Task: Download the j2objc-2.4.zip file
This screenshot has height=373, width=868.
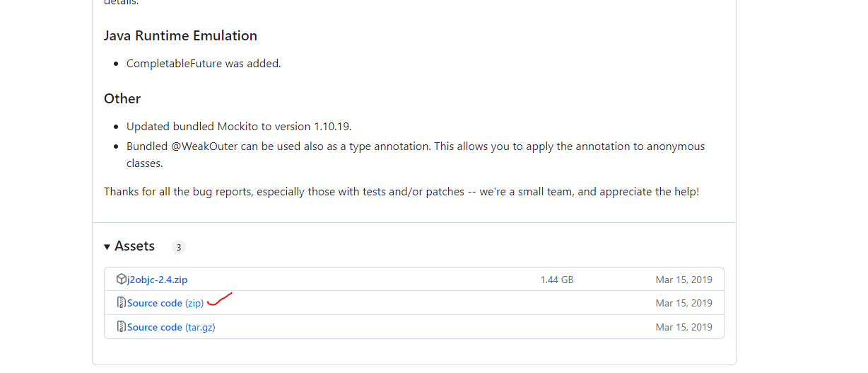Action: coord(157,280)
